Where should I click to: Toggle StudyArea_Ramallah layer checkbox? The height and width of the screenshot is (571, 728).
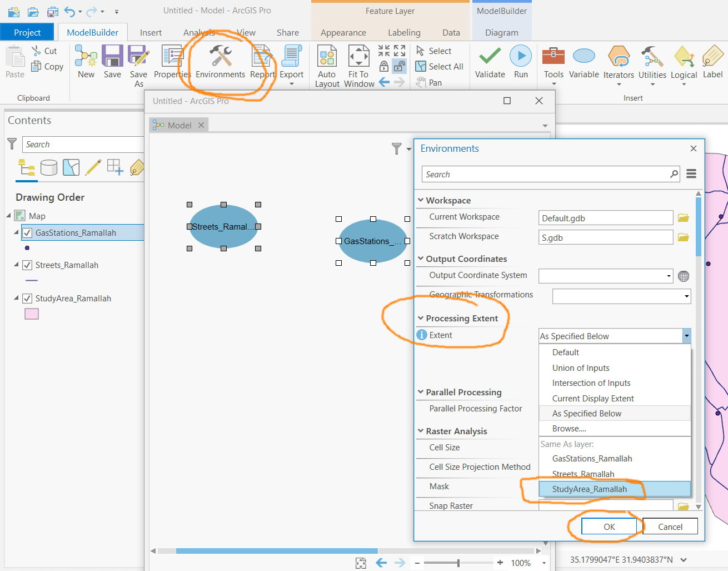pyautogui.click(x=27, y=299)
